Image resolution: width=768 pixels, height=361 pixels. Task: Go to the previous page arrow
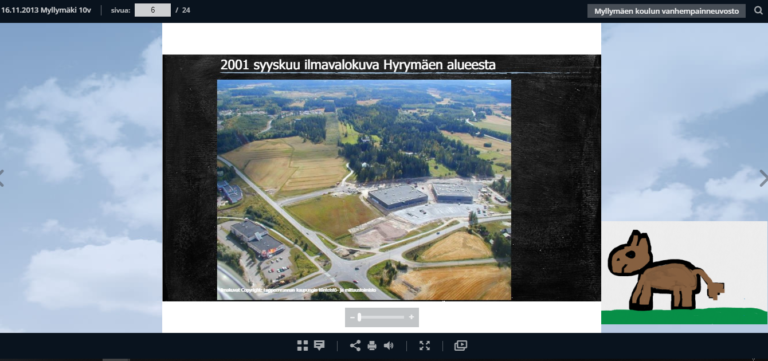[2, 178]
